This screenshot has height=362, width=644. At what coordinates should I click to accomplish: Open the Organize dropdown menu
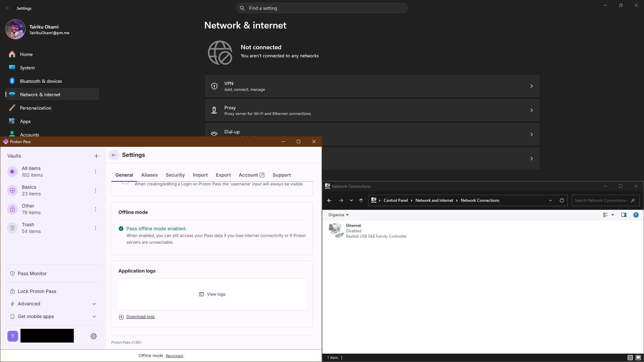(338, 215)
